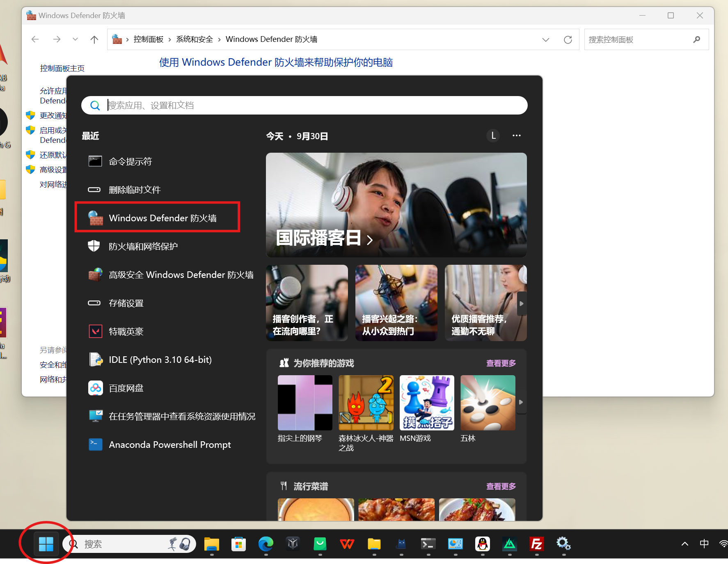This screenshot has height=564, width=728.
Task: Click the Windows Start button on the taskbar
Action: tap(46, 544)
